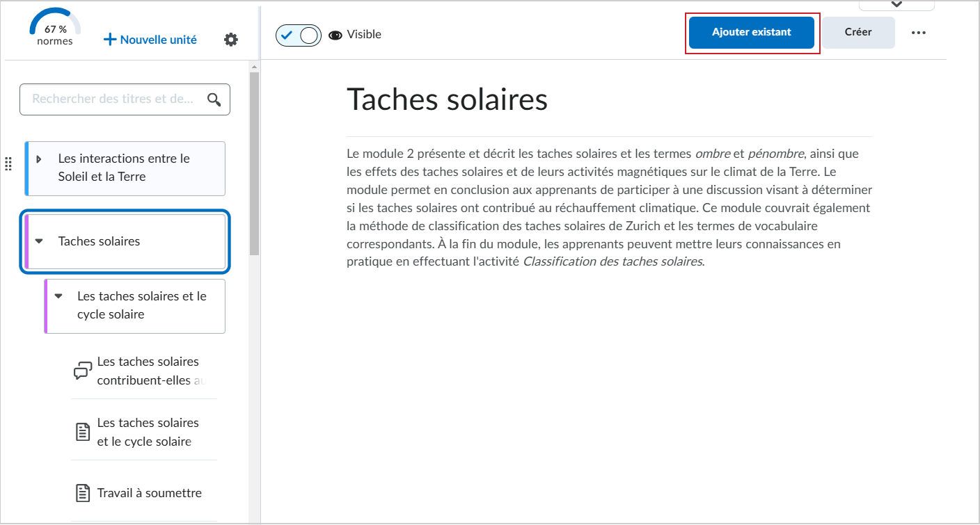
Task: Click the Créer button
Action: pyautogui.click(x=858, y=33)
